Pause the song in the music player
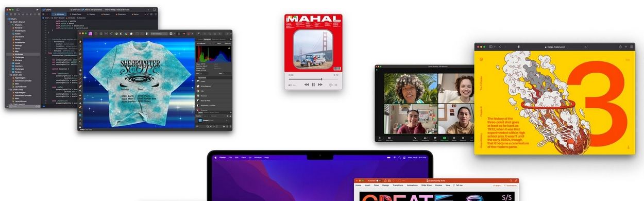This screenshot has width=644, height=201. coord(313,85)
